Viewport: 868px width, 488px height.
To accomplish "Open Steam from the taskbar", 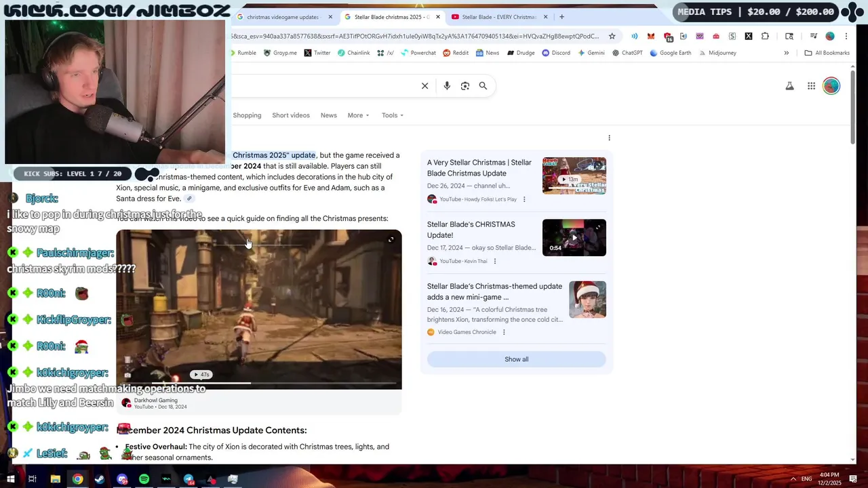I will tap(100, 479).
